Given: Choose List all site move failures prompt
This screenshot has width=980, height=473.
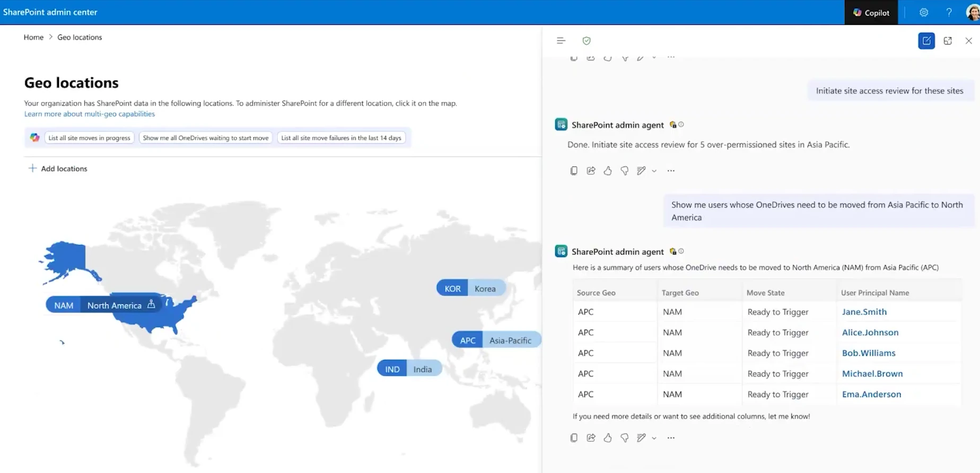Looking at the screenshot, I should tap(341, 138).
